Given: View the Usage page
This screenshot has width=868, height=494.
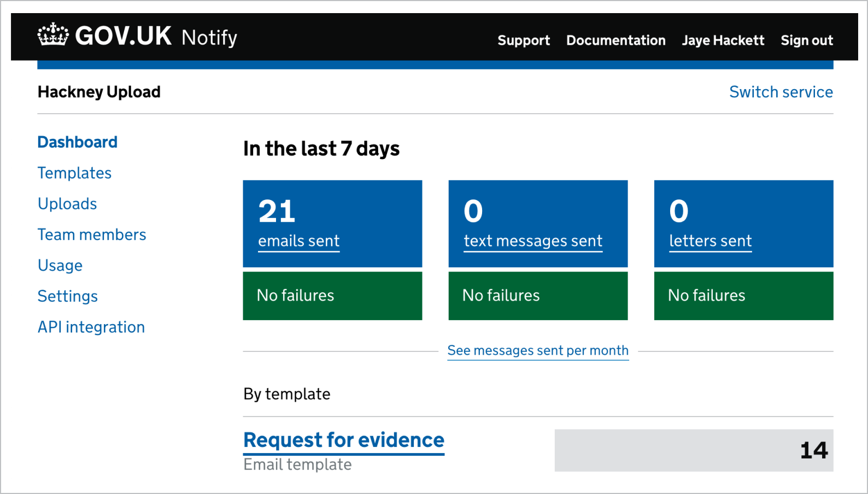Looking at the screenshot, I should [60, 266].
